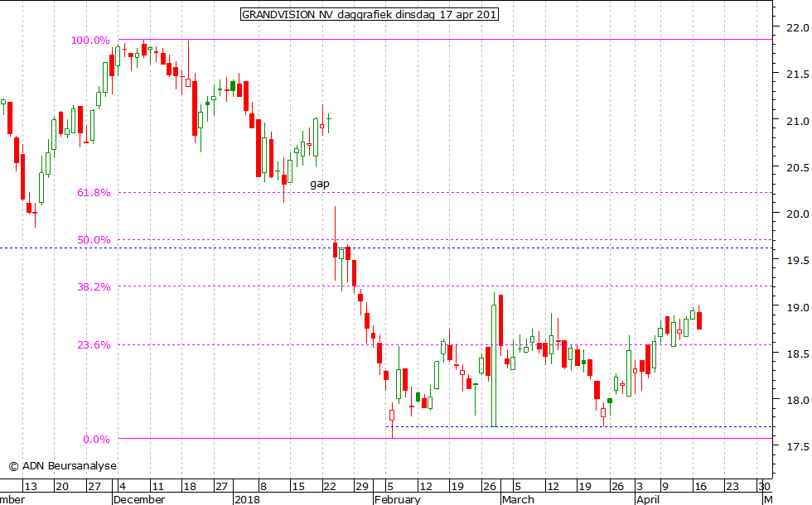Screen dimensions: 812x505
Task: Click the December month label
Action: coord(139,499)
